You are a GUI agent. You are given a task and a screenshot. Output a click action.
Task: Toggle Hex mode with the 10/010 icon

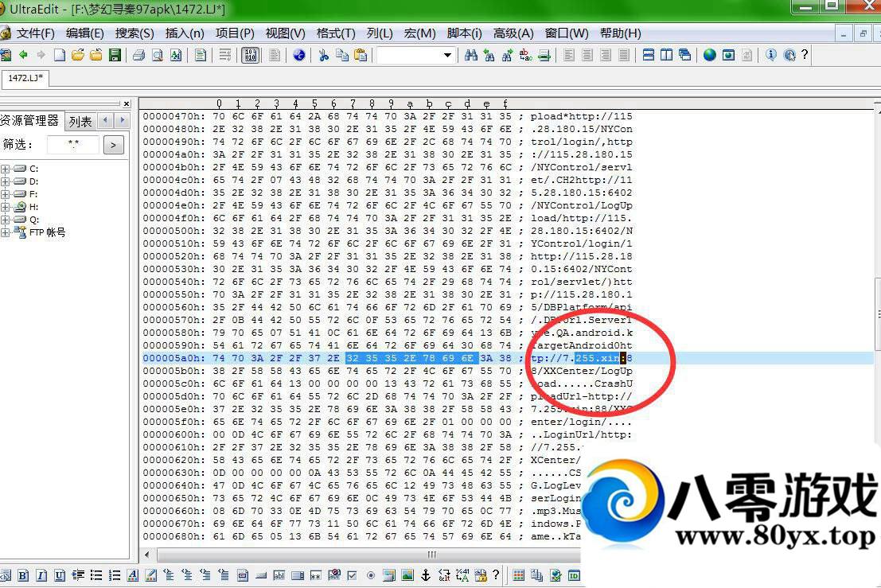(251, 55)
